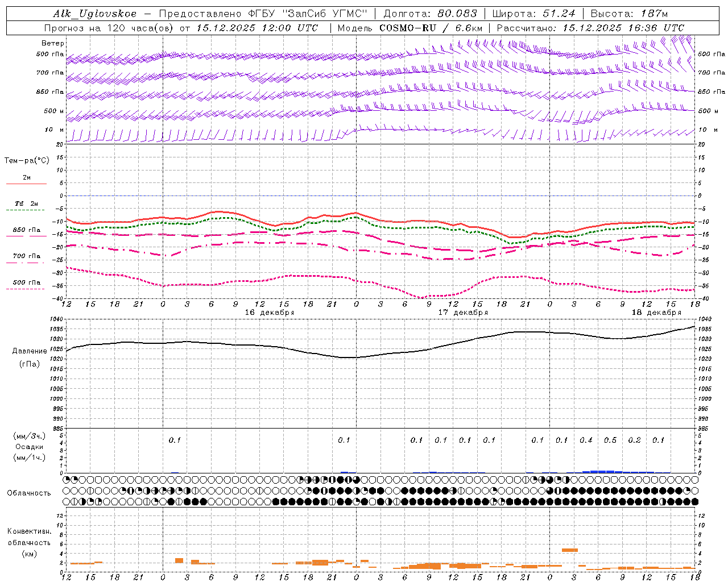Select the elevation text Высота: 187м
Image resolution: width=728 pixels, height=582 pixels.
(x=629, y=14)
